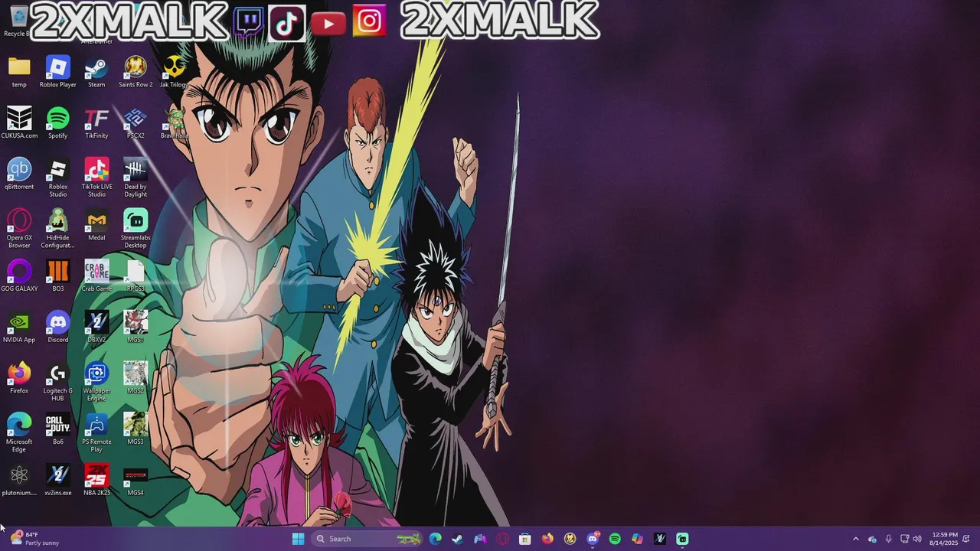
Task: Launch MGS4 desktop shortcut
Action: 136,481
